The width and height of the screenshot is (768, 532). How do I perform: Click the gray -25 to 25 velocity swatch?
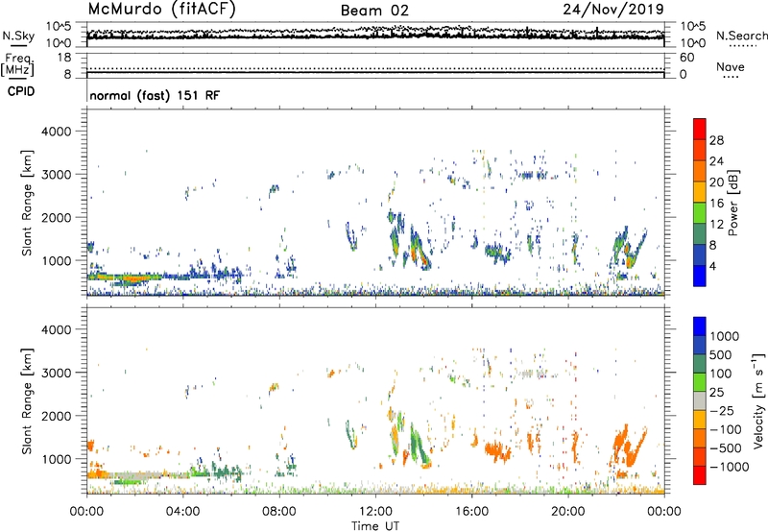pos(700,400)
